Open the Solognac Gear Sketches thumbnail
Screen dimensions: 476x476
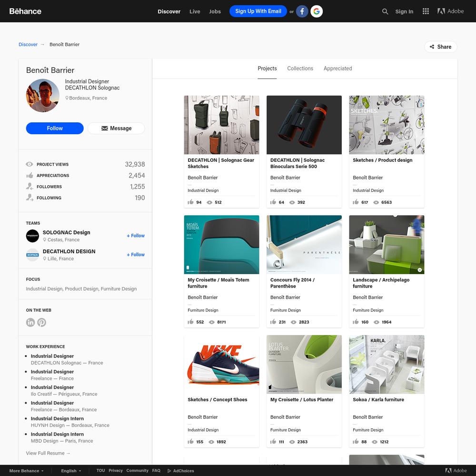coord(221,125)
